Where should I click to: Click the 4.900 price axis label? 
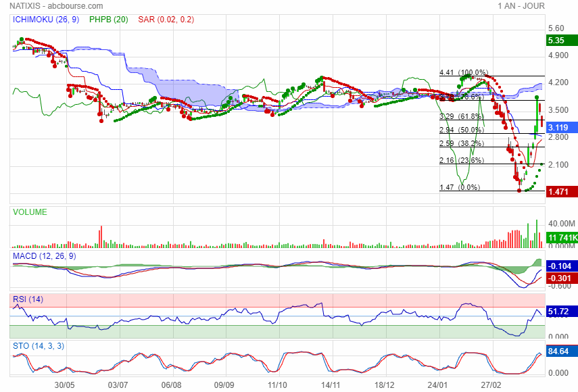(x=558, y=55)
